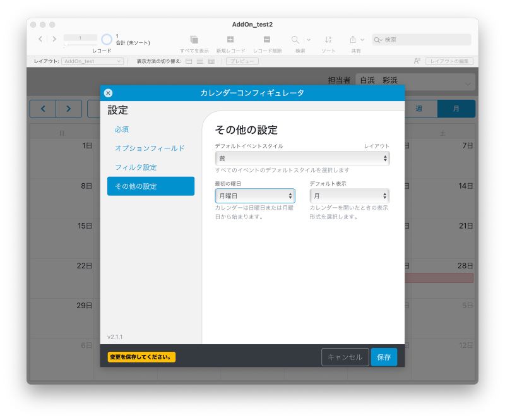Click the 検索 magnifier toolbar icon
505x420 pixels.
295,40
